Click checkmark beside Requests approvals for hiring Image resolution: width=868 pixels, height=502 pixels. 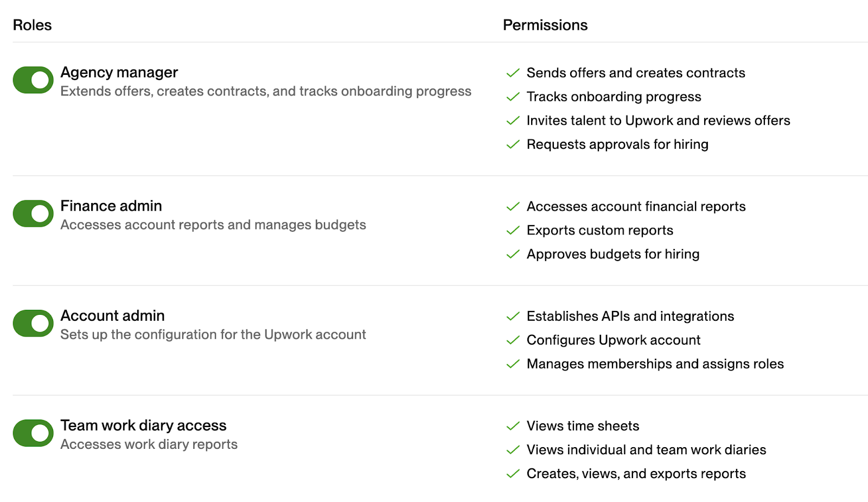[x=513, y=145]
